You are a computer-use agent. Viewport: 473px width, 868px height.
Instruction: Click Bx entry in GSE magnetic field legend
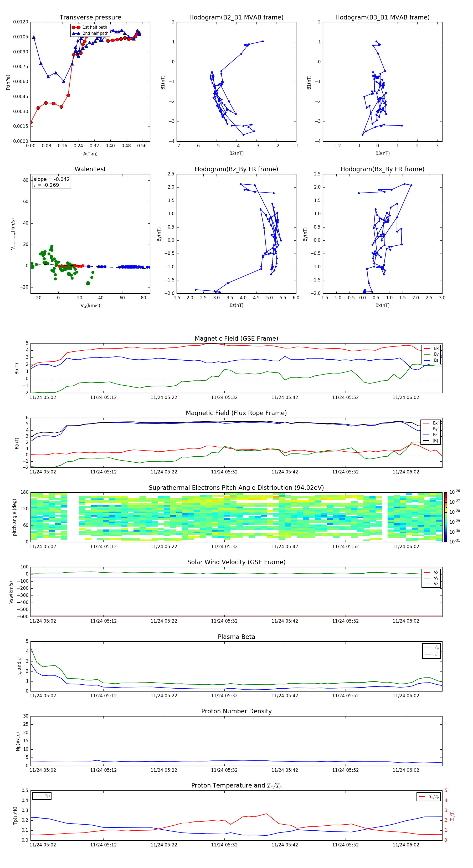pos(431,349)
